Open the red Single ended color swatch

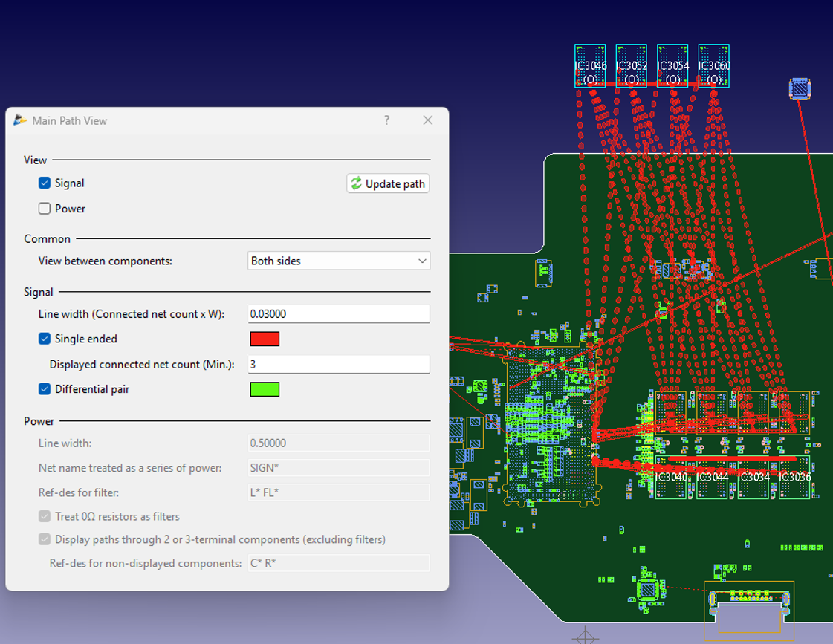pyautogui.click(x=265, y=339)
